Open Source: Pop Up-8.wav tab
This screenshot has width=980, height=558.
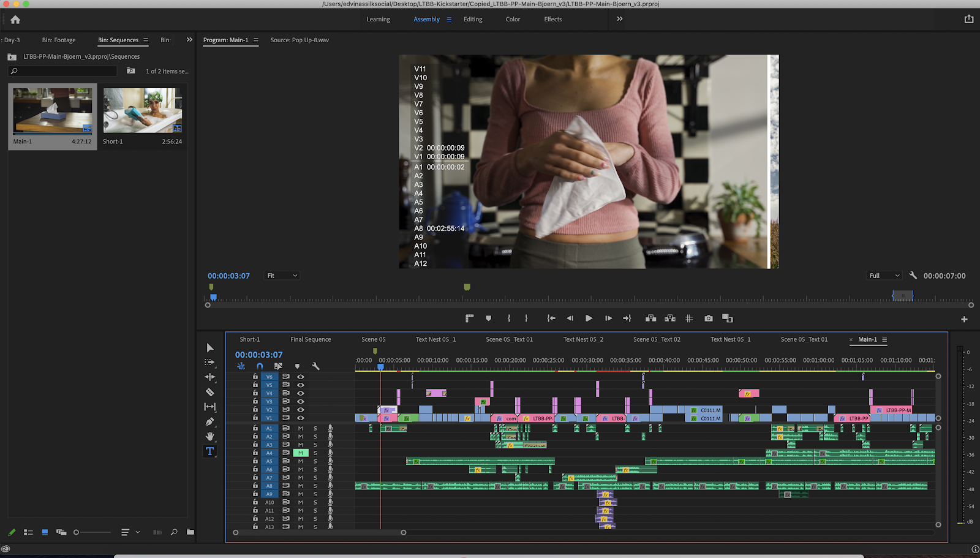point(300,40)
